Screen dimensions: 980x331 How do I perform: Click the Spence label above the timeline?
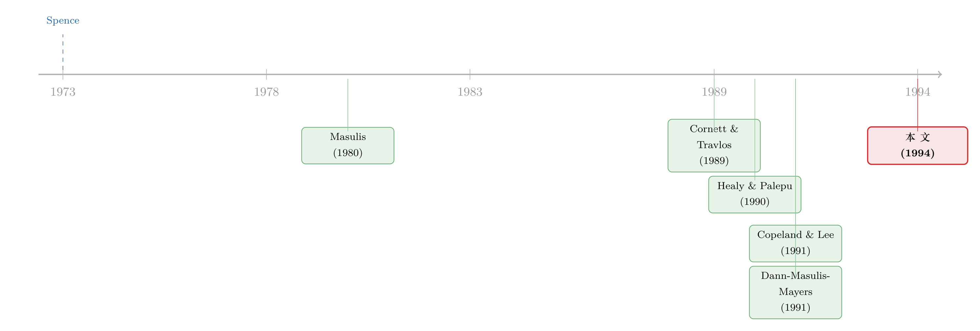[63, 21]
